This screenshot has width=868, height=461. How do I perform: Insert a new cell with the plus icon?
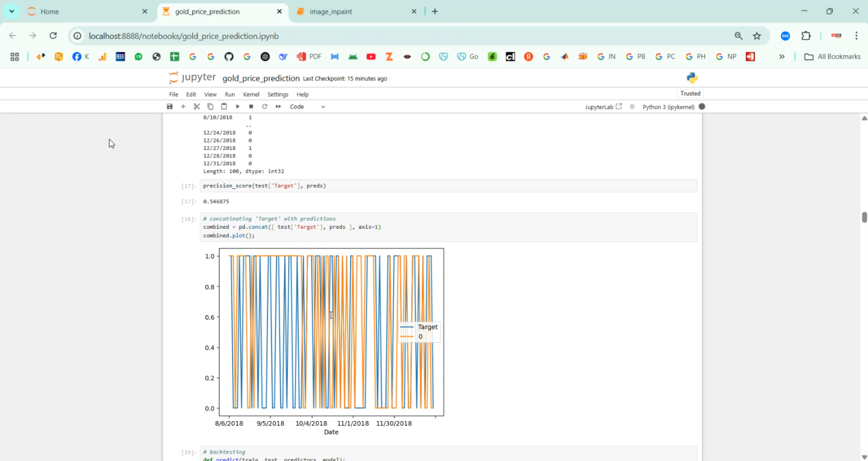183,107
